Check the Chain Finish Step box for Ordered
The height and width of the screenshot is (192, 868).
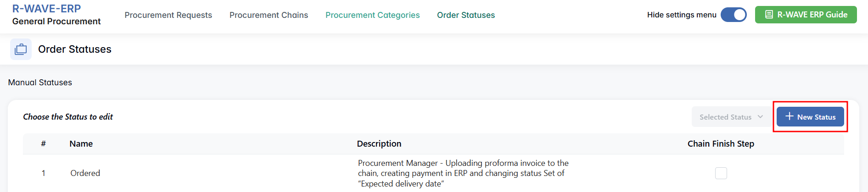(721, 173)
